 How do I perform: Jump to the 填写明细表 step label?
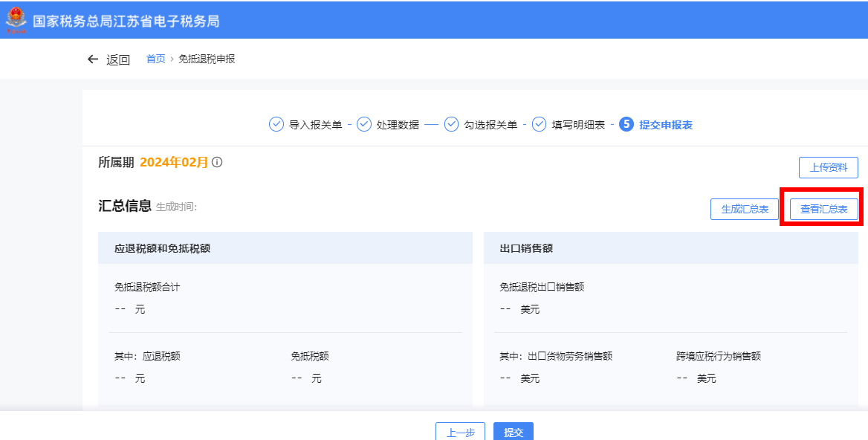tap(578, 125)
